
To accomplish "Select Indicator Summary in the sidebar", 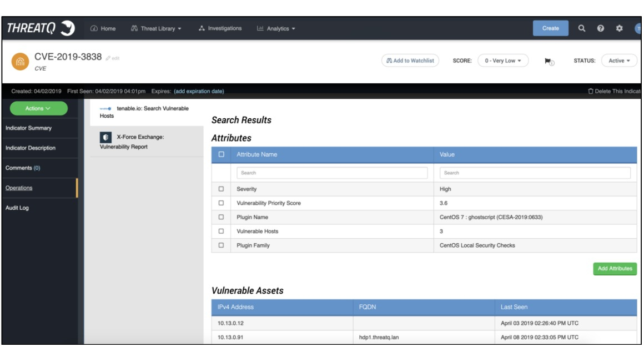I will click(40, 128).
